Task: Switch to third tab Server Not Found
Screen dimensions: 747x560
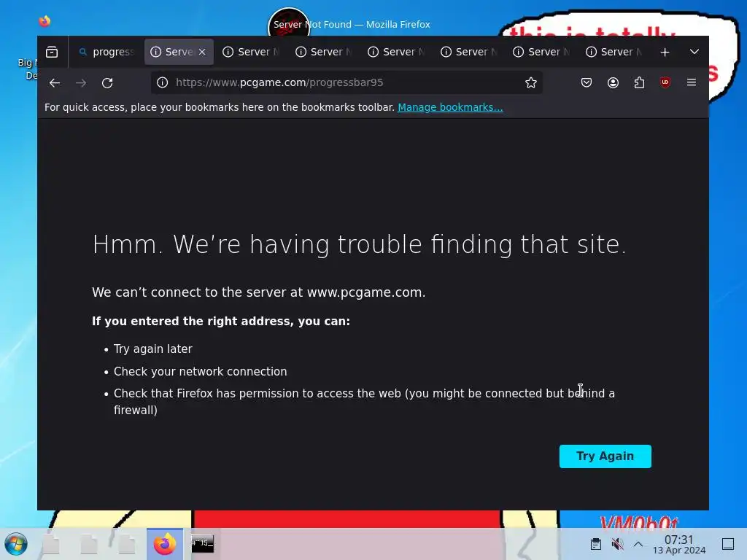Action: click(x=251, y=52)
